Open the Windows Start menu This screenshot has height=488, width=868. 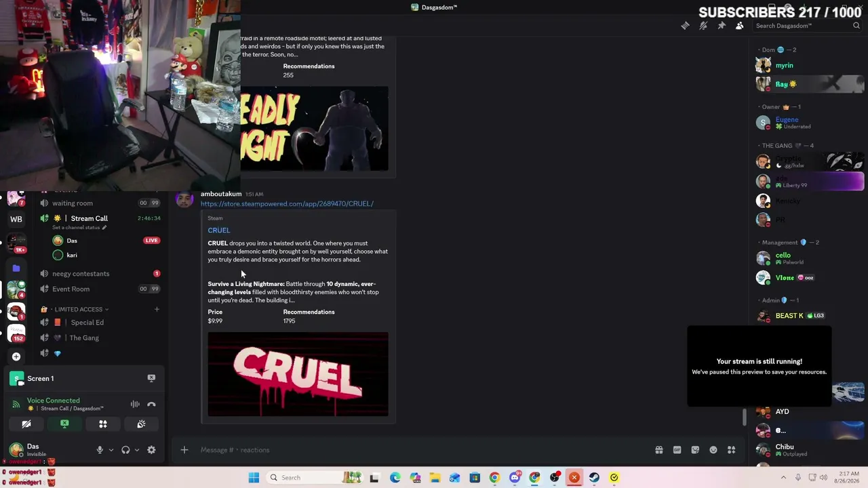pos(254,478)
